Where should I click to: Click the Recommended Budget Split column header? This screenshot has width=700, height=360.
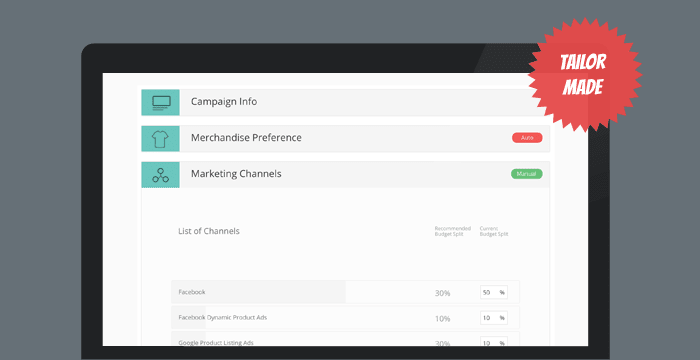452,231
